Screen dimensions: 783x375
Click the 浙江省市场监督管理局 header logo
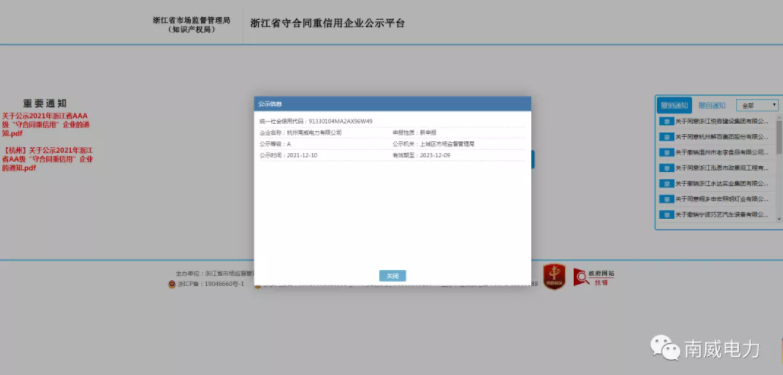point(192,24)
